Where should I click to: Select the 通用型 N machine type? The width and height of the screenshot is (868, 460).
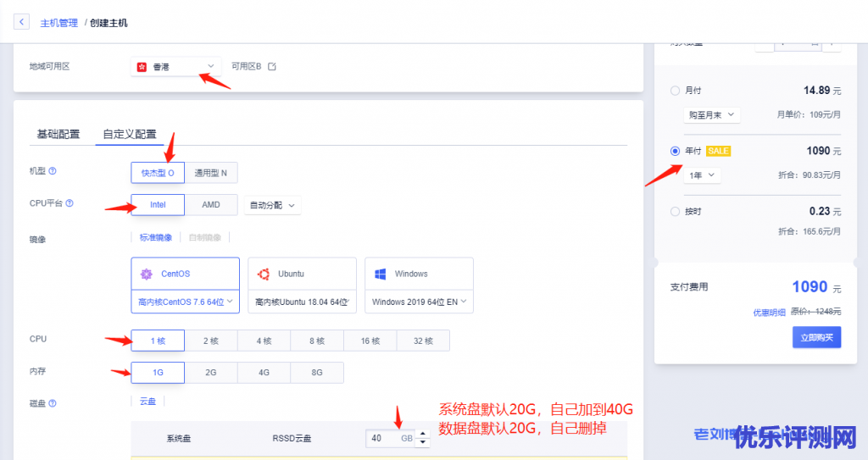[211, 173]
